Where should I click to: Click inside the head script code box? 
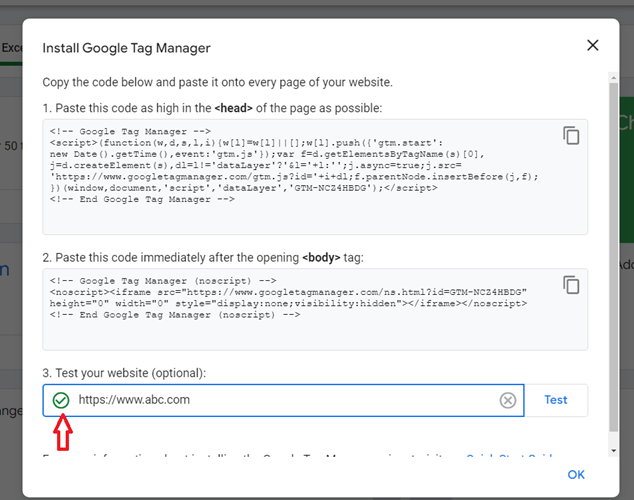point(315,177)
